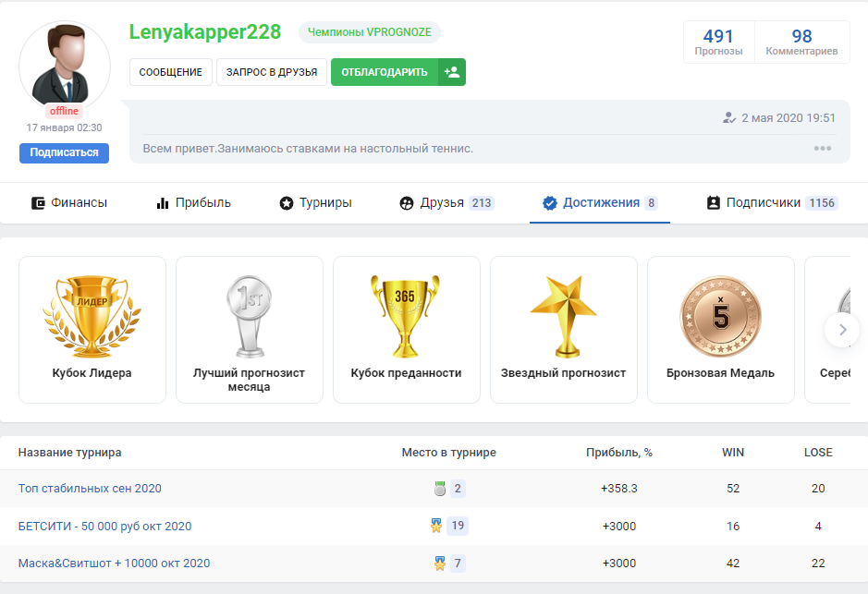The height and width of the screenshot is (594, 868).
Task: Click the add friend icon beside Отблагодарить
Action: pyautogui.click(x=451, y=71)
